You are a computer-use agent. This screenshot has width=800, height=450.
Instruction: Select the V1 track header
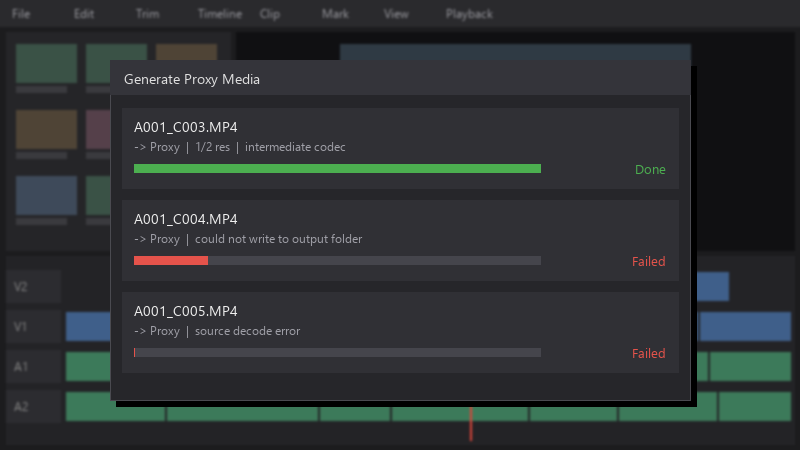[34, 327]
